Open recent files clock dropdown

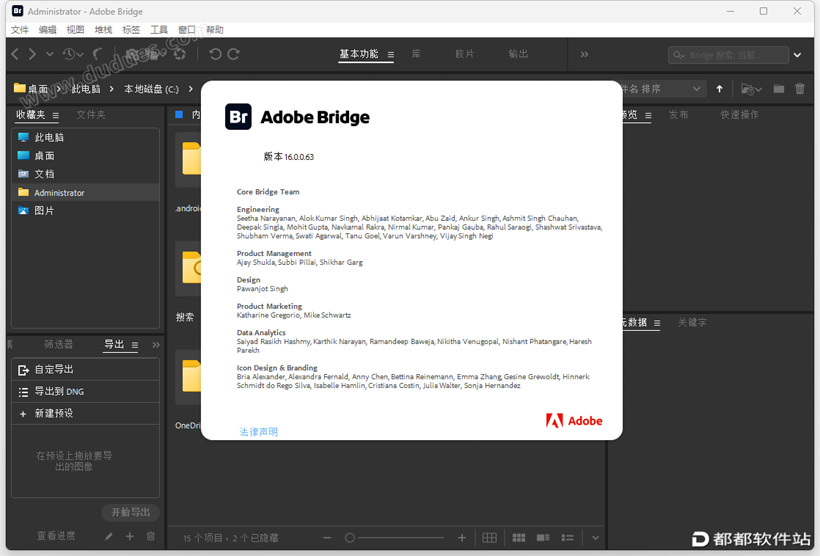73,54
